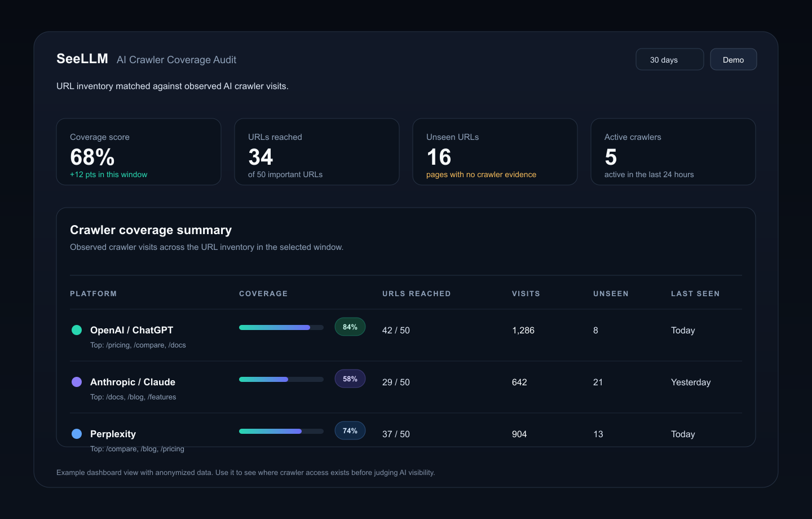
Task: Open the Coverage score card
Action: pos(139,152)
